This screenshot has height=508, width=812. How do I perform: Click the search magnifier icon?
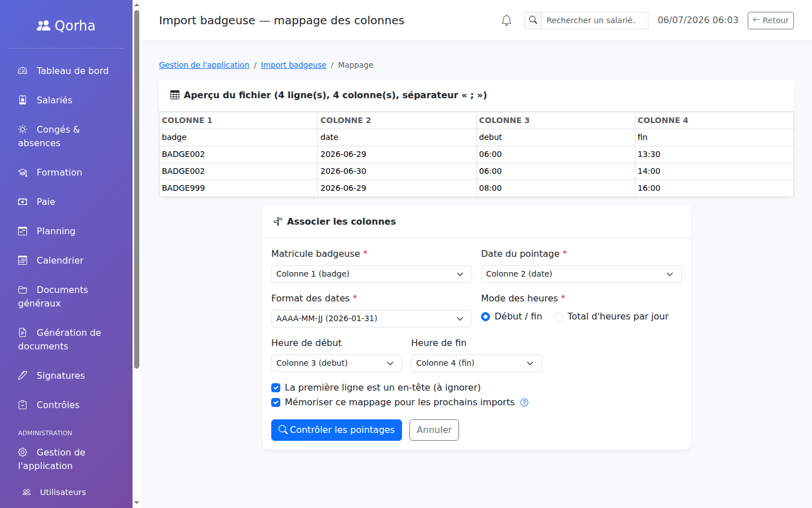(533, 20)
